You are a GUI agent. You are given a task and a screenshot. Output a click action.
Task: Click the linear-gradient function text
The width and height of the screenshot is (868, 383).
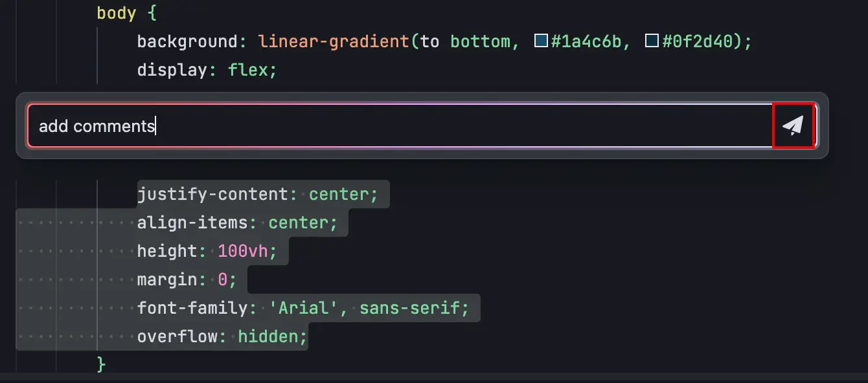(x=334, y=41)
